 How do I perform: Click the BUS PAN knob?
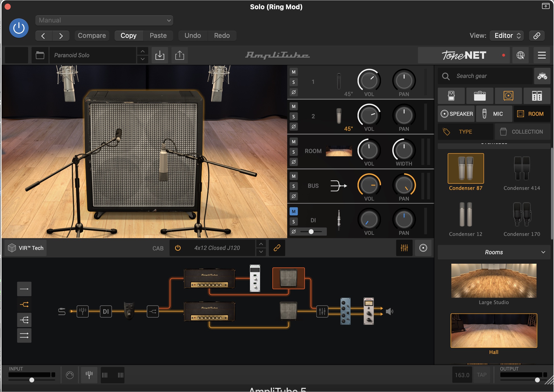[x=404, y=185]
